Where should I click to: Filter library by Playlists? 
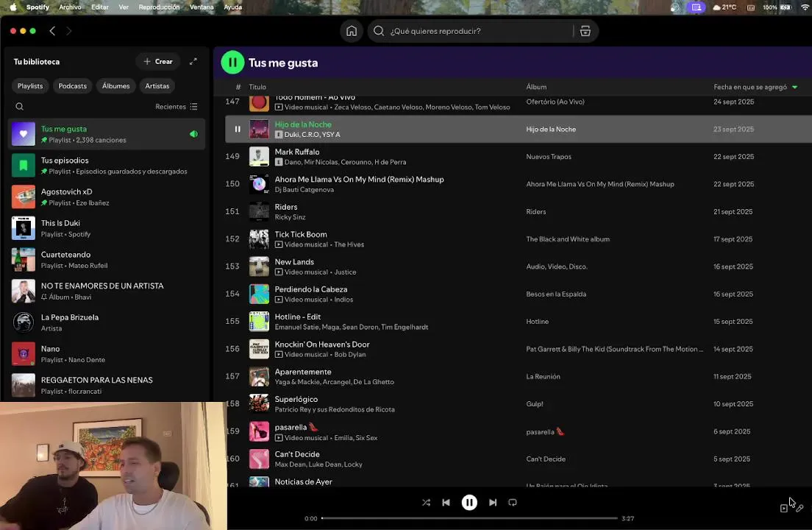point(30,86)
